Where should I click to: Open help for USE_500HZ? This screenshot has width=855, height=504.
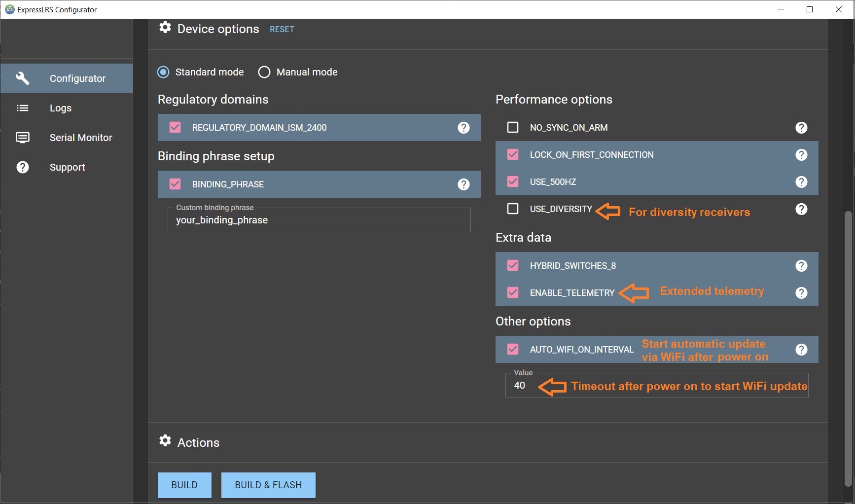[x=801, y=182]
